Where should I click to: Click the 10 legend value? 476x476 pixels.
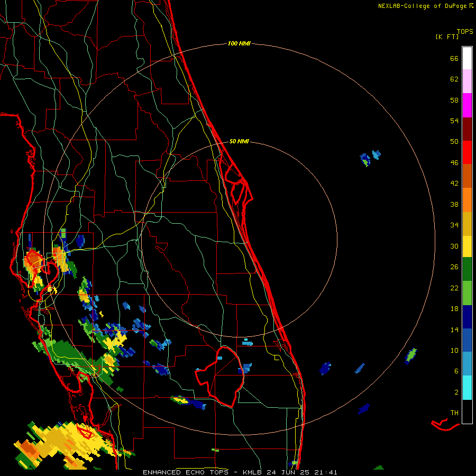[x=454, y=350]
